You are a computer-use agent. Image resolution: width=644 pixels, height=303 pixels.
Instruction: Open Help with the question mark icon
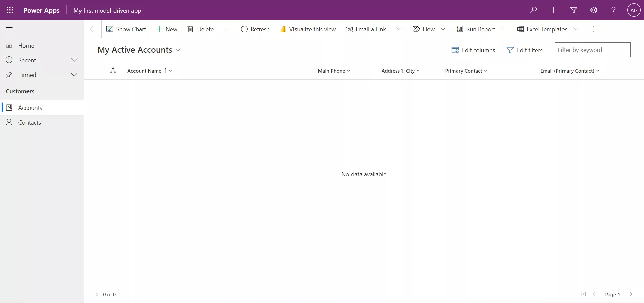[x=613, y=10]
